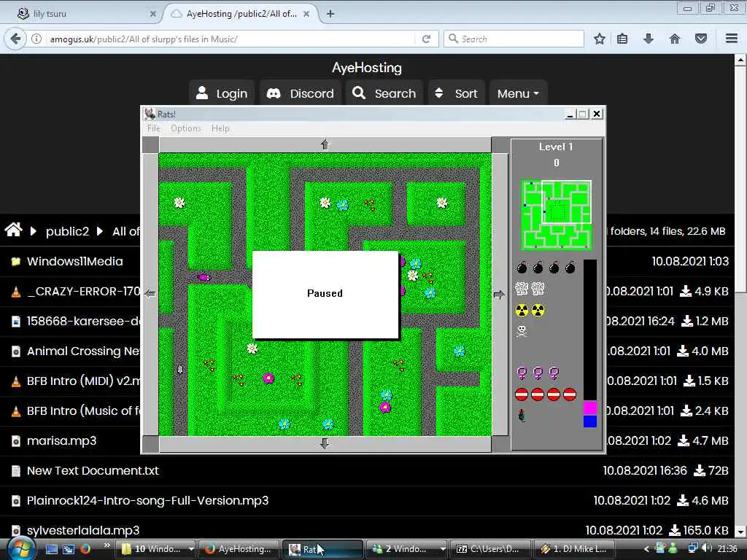Open the bookmarks list icon in Firefox toolbar
This screenshot has width=747, height=560.
click(622, 39)
